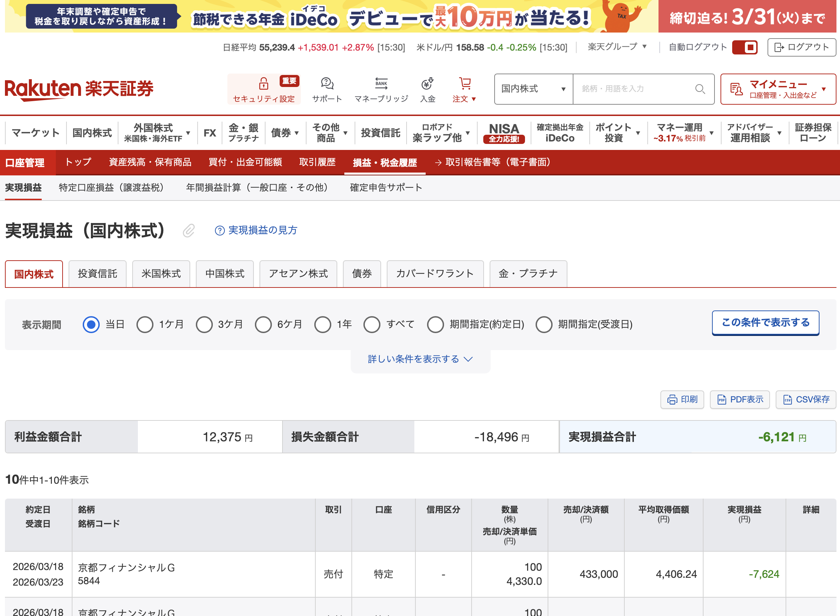This screenshot has width=840, height=616.
Task: Open the order shopping cart icon
Action: pyautogui.click(x=465, y=83)
